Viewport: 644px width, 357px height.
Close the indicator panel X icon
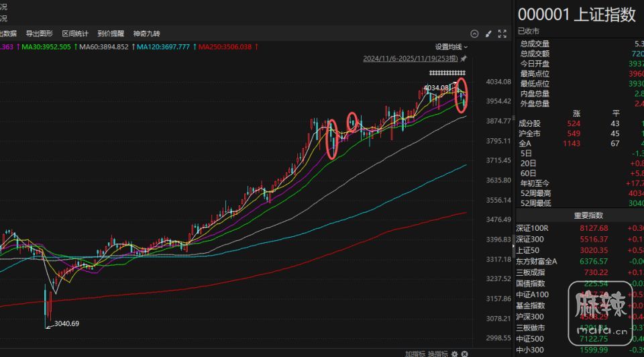[x=464, y=353]
